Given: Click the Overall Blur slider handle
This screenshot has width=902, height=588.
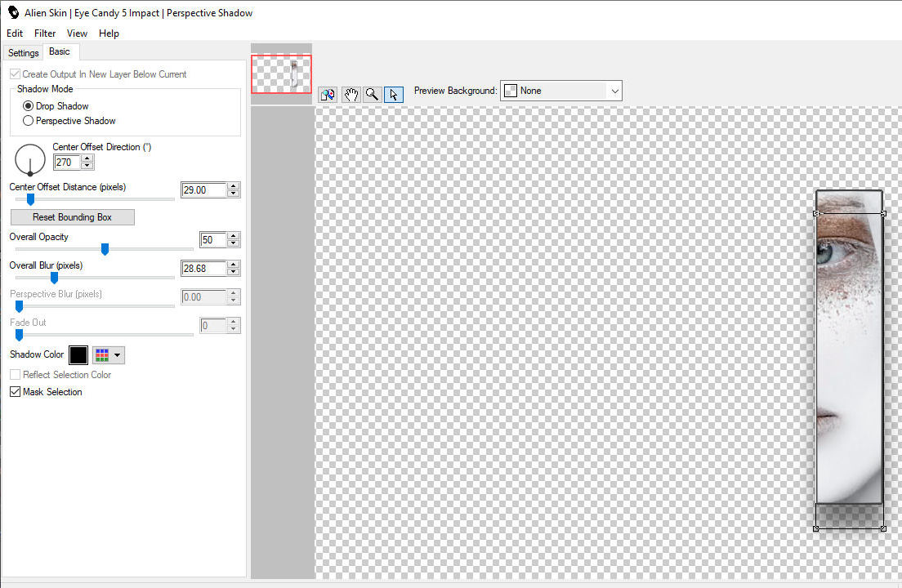Looking at the screenshot, I should (x=54, y=278).
